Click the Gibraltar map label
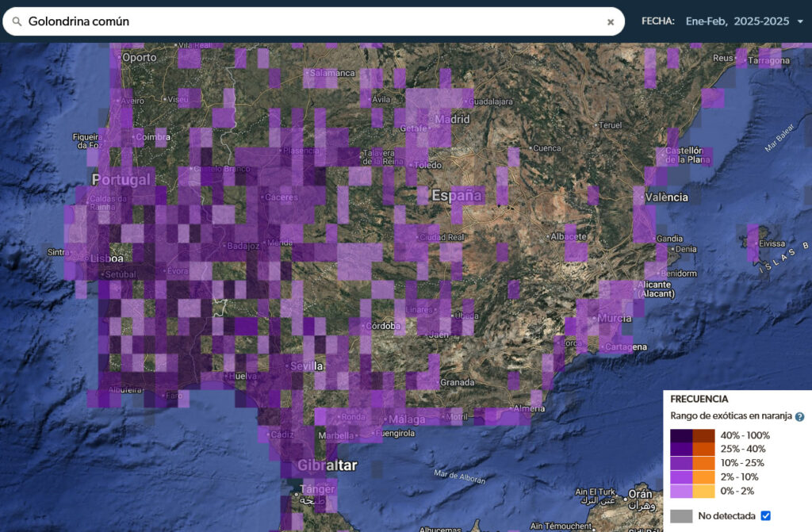The width and height of the screenshot is (812, 532). [x=327, y=465]
